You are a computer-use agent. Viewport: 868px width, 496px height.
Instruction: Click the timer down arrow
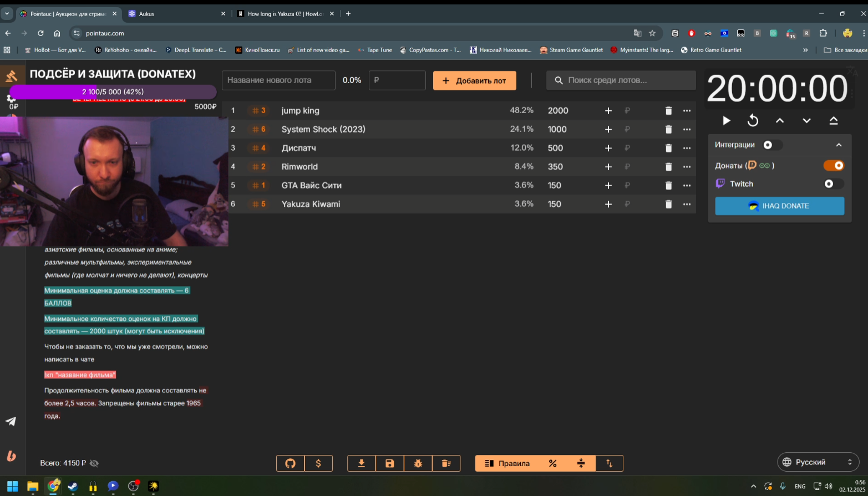[806, 120]
